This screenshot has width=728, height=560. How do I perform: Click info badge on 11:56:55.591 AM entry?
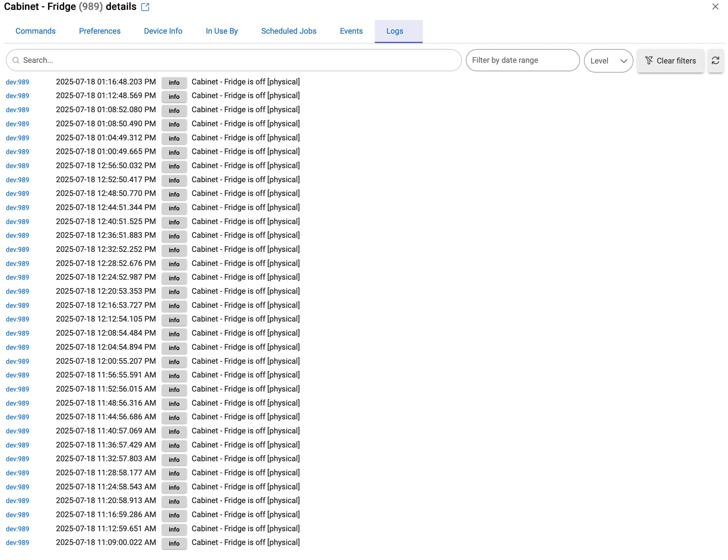tap(174, 376)
